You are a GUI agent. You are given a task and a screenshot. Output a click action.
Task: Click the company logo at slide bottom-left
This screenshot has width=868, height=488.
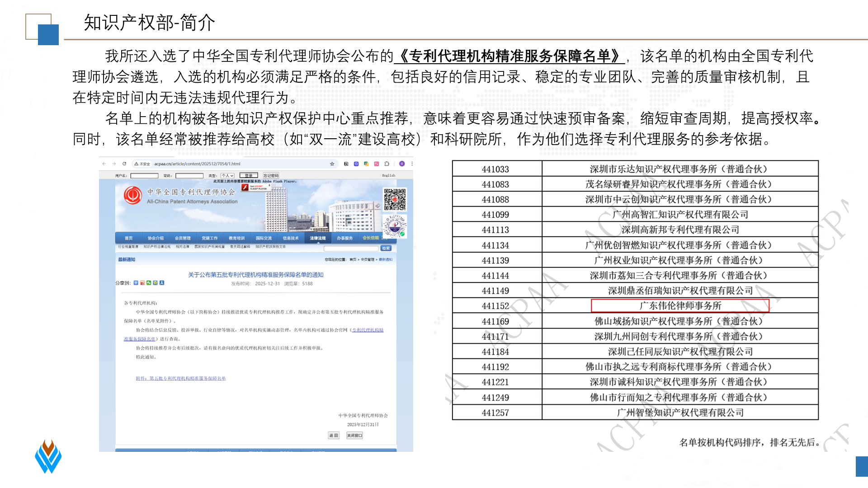click(48, 456)
